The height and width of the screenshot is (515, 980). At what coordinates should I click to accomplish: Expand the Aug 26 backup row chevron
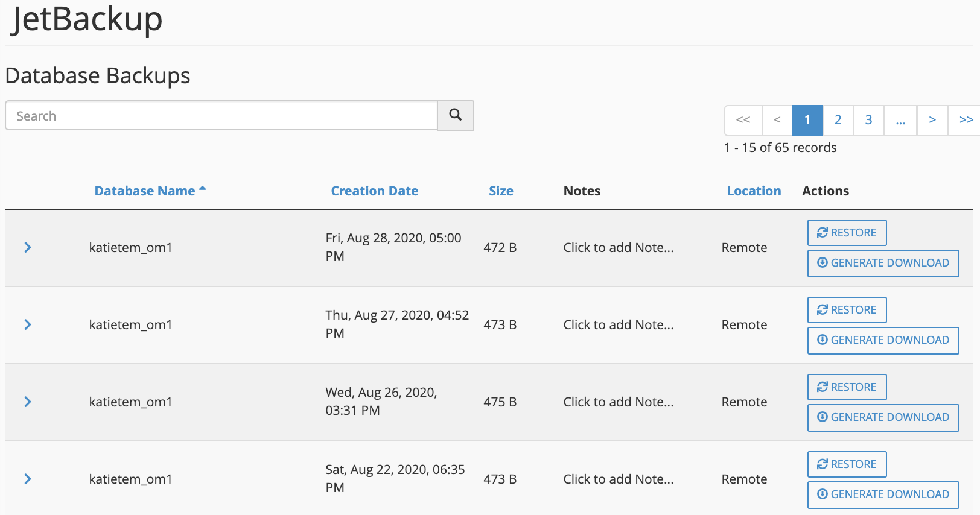(28, 402)
